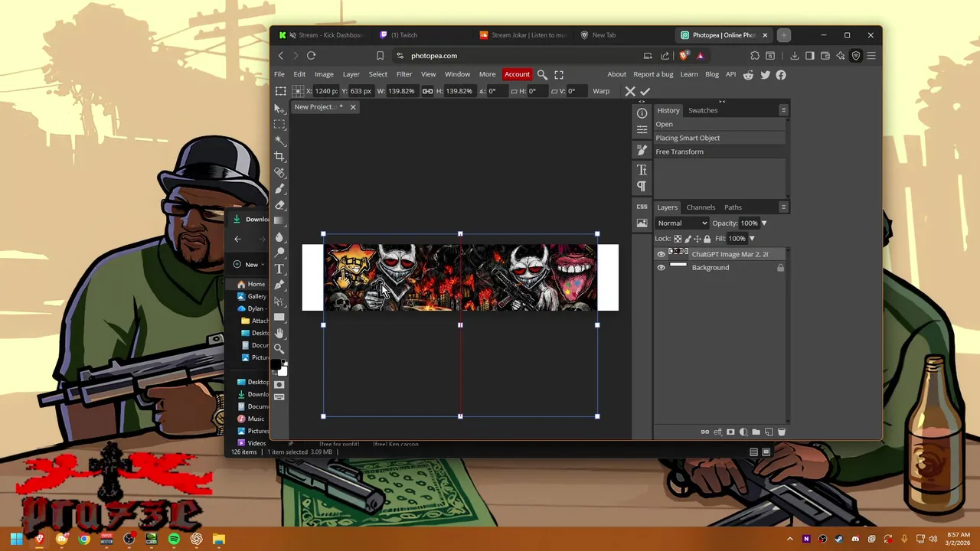Hide the Background layer
The height and width of the screenshot is (551, 980).
(661, 268)
